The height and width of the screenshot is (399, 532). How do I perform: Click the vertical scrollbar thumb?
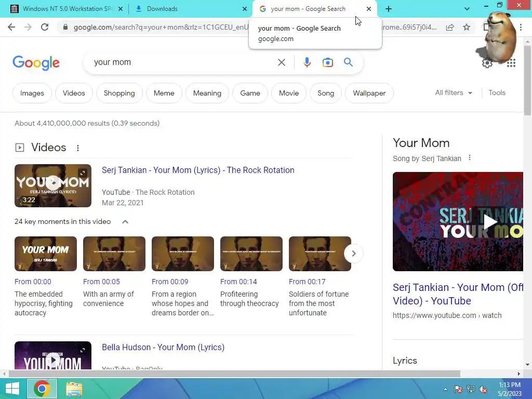528,81
